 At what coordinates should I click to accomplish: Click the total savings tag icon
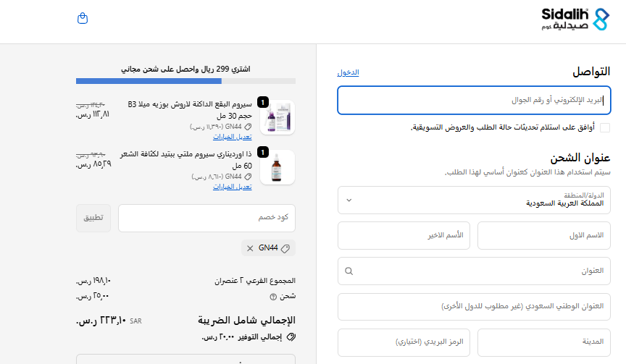[x=291, y=337]
